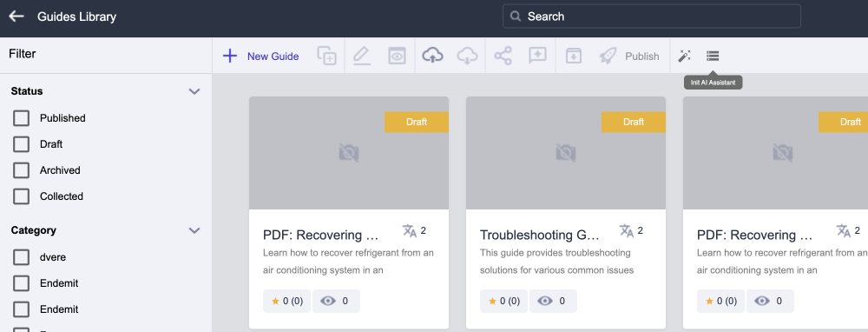Screen dimensions: 868x332
Task: Click the Search field in the header
Action: click(651, 16)
